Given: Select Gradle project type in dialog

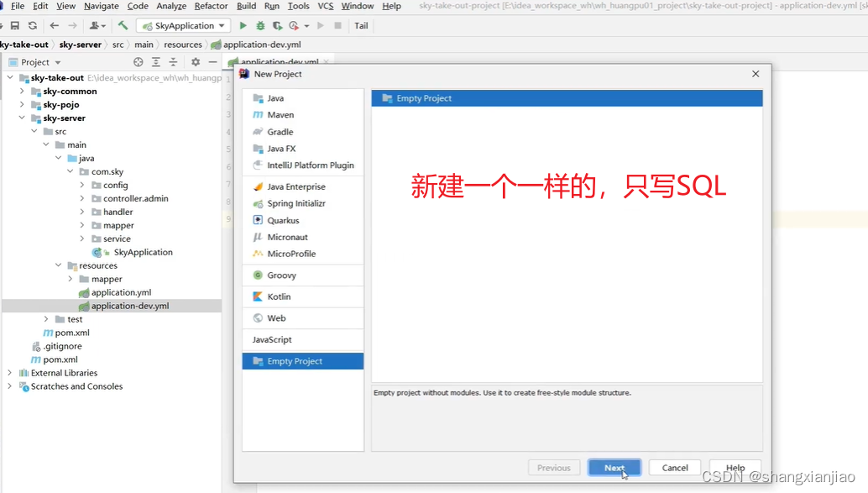Looking at the screenshot, I should [303, 132].
